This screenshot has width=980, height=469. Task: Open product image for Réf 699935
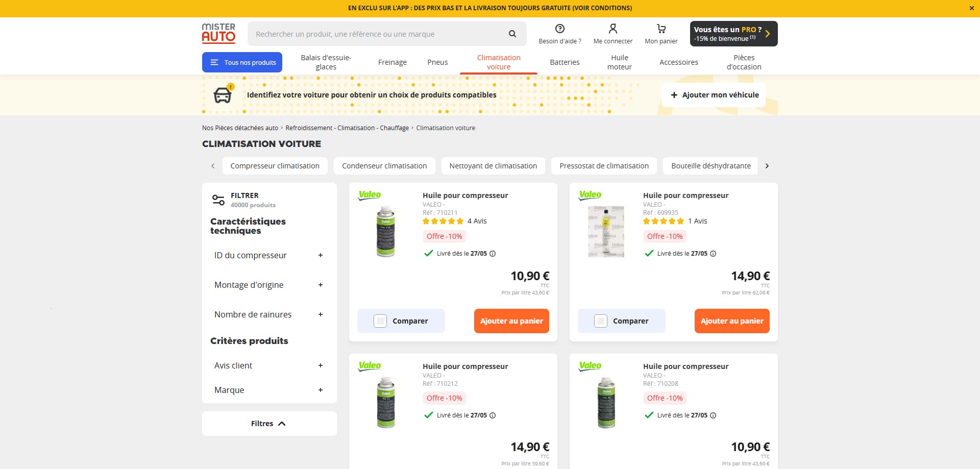[606, 231]
